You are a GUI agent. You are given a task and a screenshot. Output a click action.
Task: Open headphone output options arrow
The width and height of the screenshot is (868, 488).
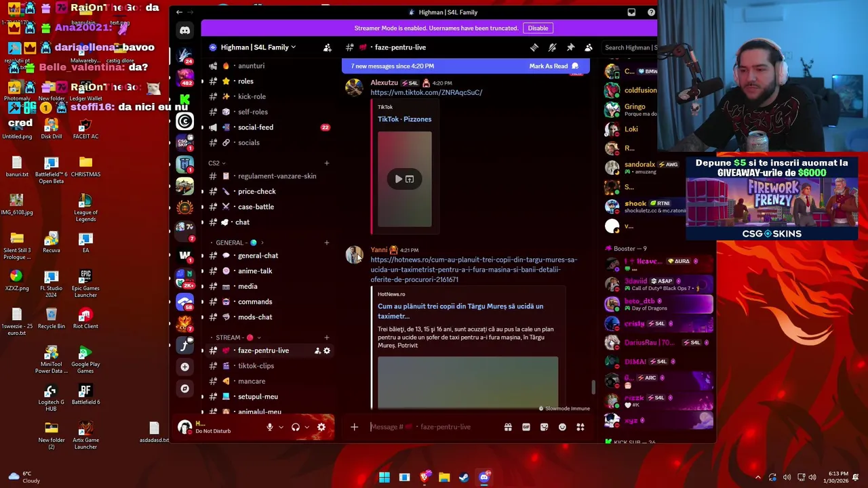(307, 427)
